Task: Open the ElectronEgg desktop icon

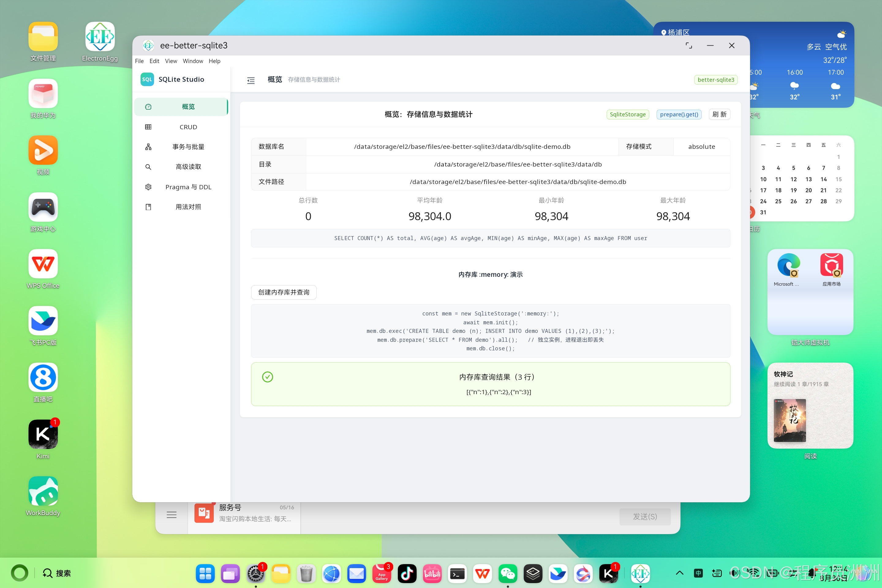Action: [x=100, y=36]
